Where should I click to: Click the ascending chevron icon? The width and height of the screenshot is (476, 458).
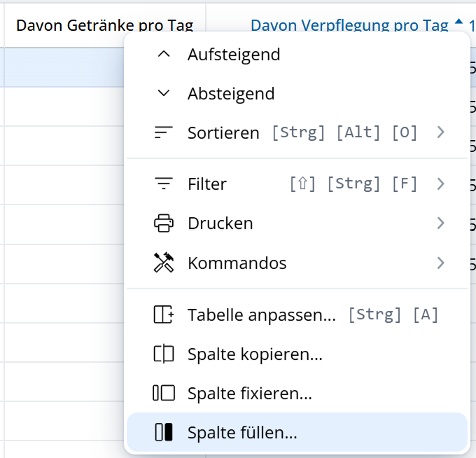coord(163,54)
